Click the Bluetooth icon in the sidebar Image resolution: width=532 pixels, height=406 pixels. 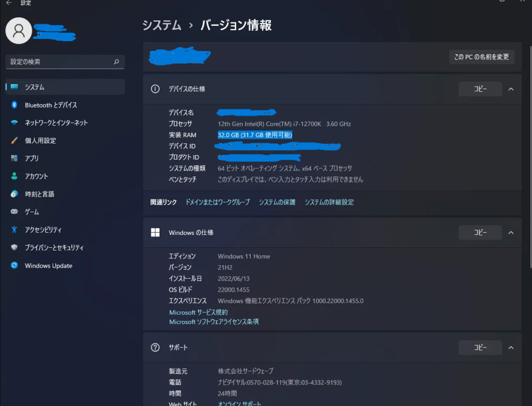point(14,105)
